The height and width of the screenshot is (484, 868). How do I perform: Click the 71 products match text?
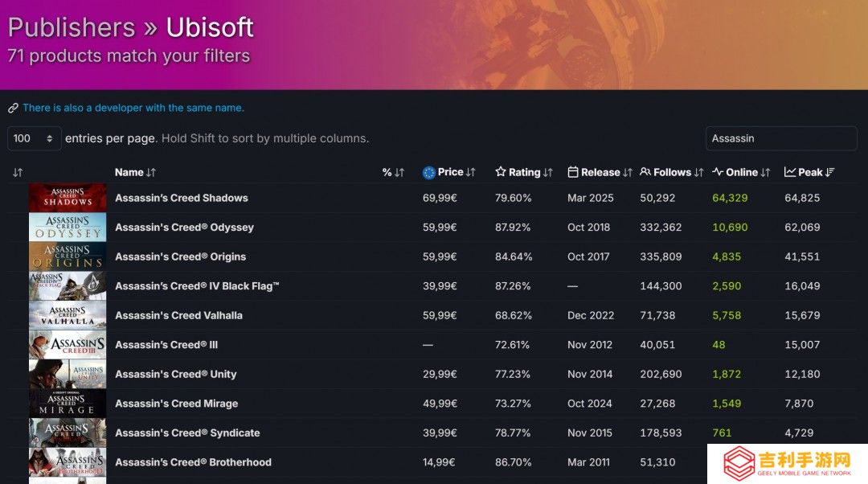coord(129,56)
